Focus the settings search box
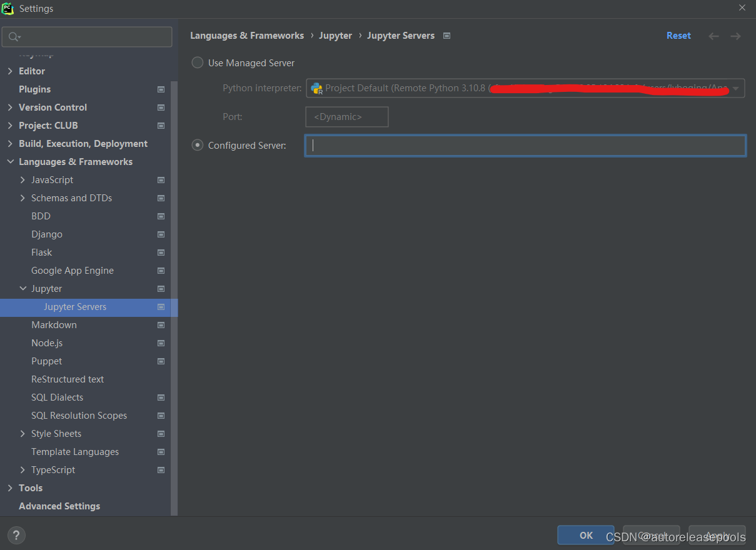This screenshot has height=550, width=756. 87,37
